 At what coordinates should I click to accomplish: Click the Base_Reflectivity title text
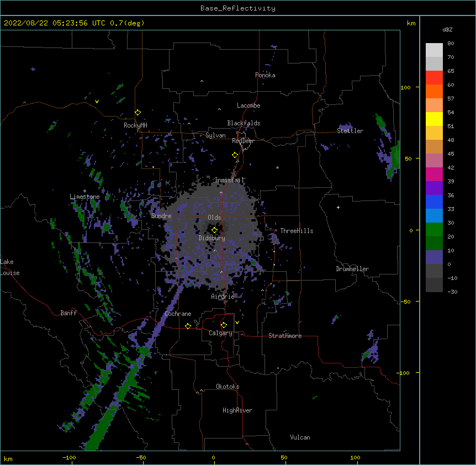point(238,8)
